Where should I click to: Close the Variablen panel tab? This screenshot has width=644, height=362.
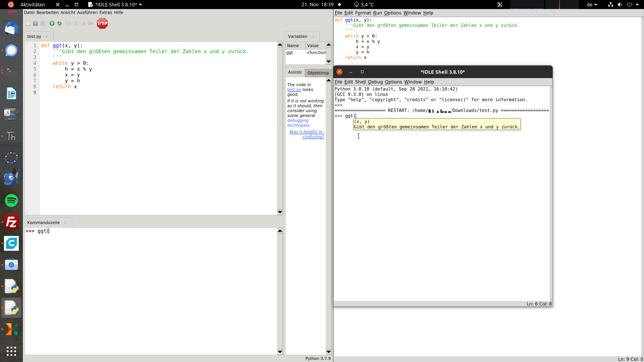pyautogui.click(x=313, y=36)
